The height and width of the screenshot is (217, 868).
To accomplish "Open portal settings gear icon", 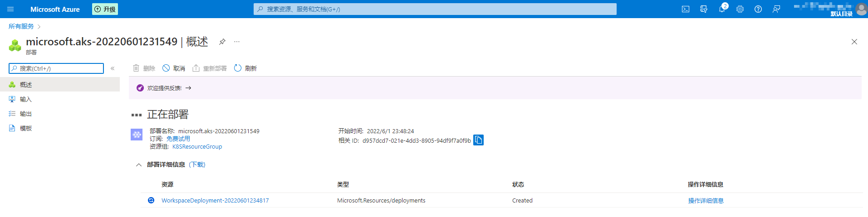I will [740, 9].
